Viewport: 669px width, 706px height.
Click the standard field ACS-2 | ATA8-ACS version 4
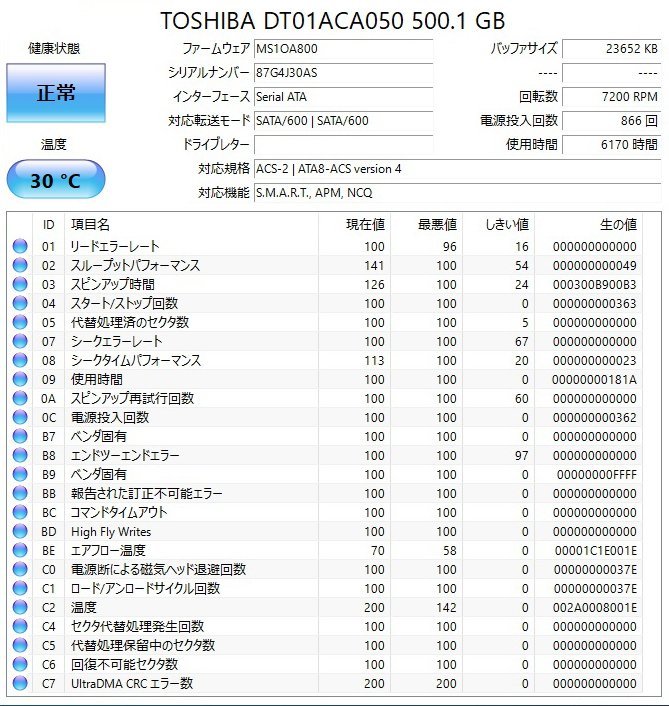[457, 169]
